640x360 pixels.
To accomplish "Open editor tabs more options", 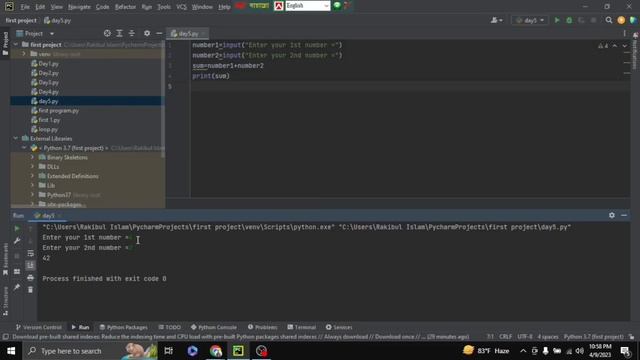I will (624, 33).
